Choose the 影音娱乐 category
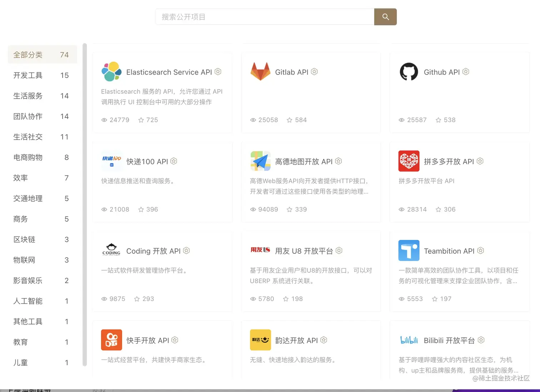This screenshot has height=392, width=540. click(42, 281)
